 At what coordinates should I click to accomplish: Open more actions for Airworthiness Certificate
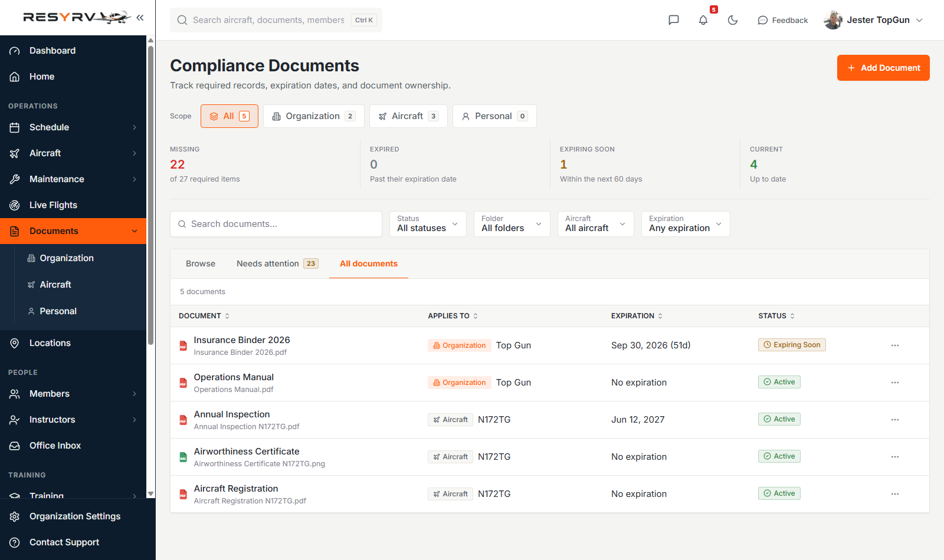[x=895, y=457]
